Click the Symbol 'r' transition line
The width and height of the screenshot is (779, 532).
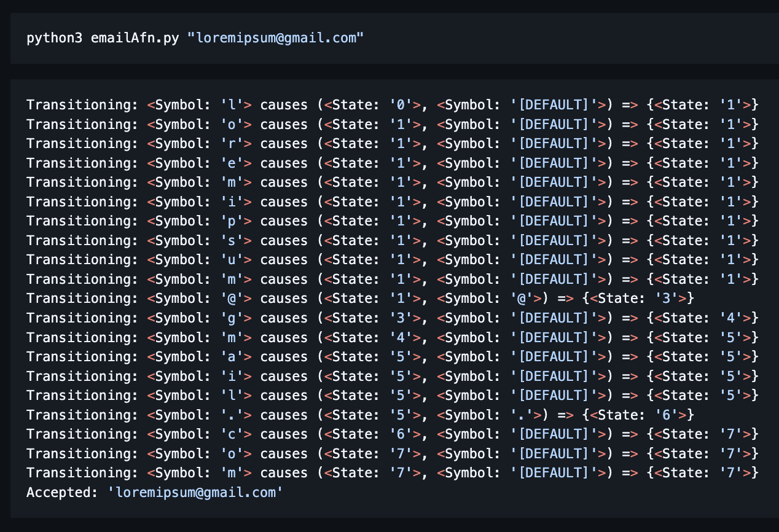coord(392,144)
